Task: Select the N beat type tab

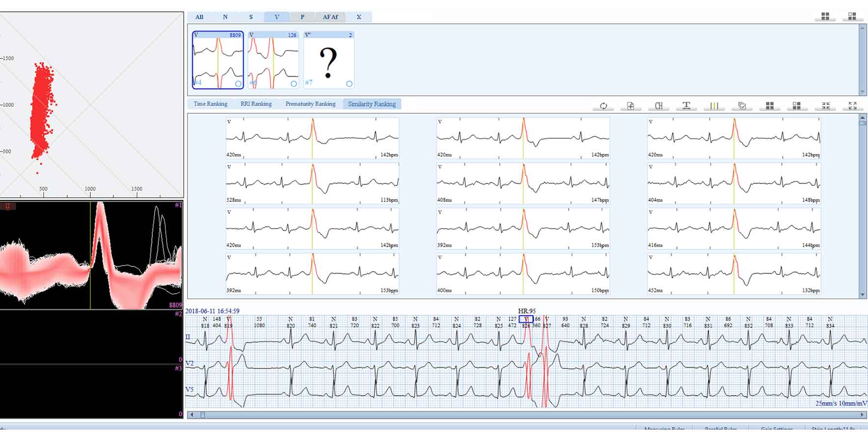Action: [225, 17]
